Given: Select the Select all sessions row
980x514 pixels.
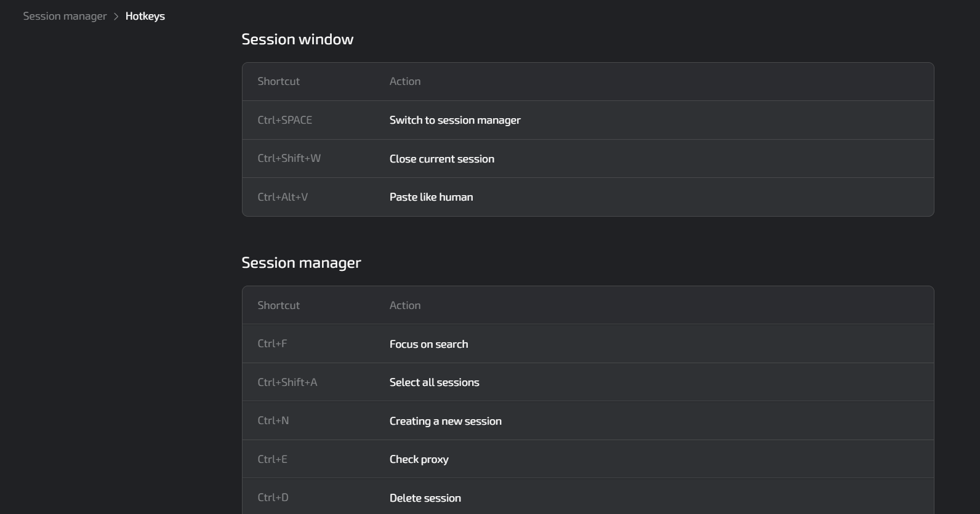Looking at the screenshot, I should (x=434, y=382).
